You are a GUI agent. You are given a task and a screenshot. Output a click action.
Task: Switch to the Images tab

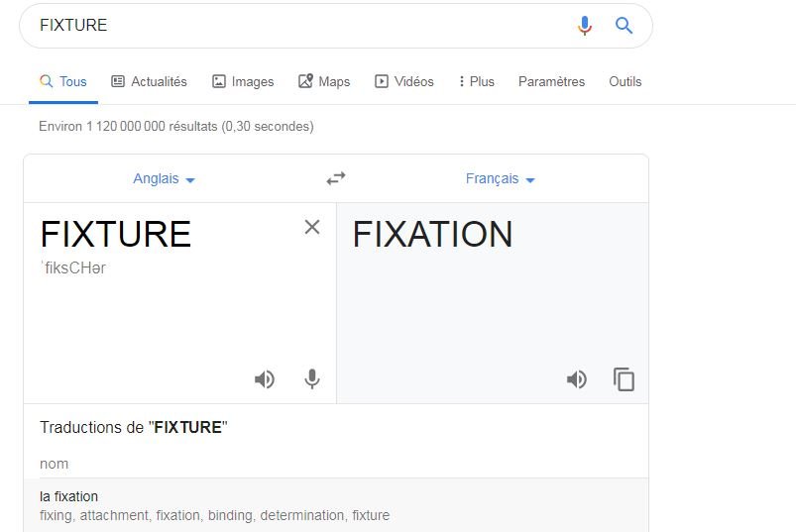(x=243, y=81)
